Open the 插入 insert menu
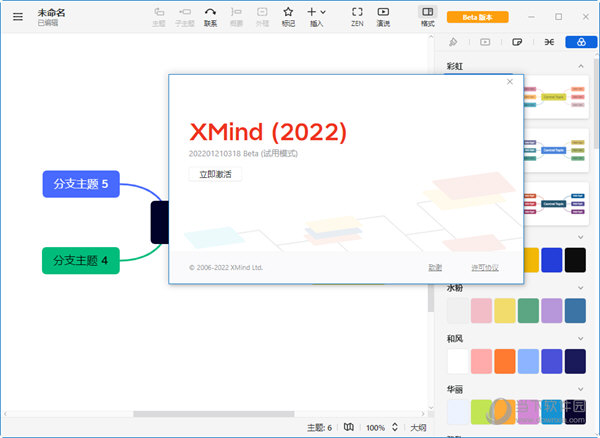The width and height of the screenshot is (600, 438). click(x=316, y=17)
